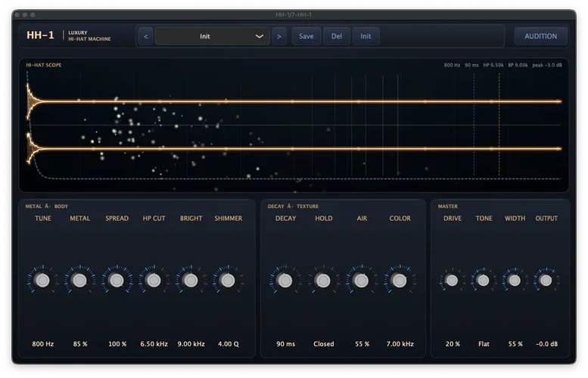Click the 55 % air value
The image size is (588, 378).
pyautogui.click(x=362, y=344)
